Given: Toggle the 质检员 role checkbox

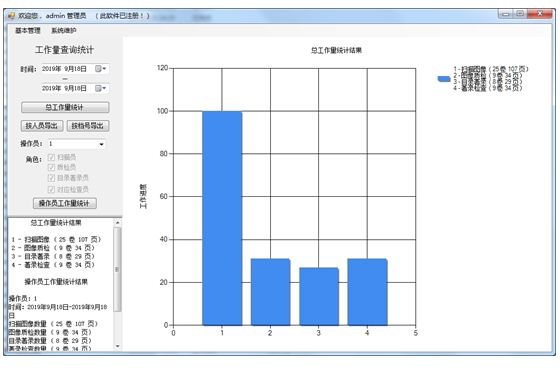Looking at the screenshot, I should [51, 167].
